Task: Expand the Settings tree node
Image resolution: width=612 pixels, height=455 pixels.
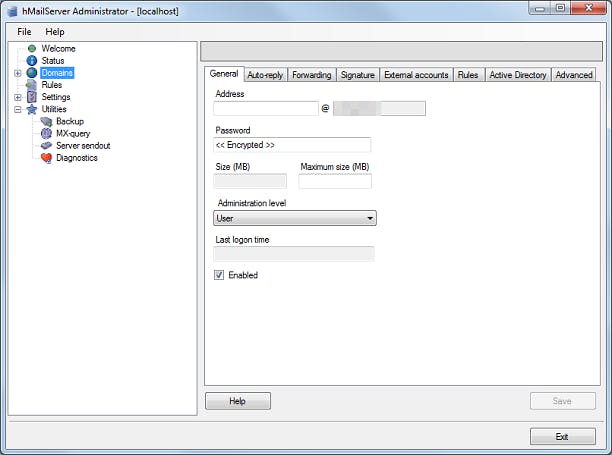Action: point(18,97)
